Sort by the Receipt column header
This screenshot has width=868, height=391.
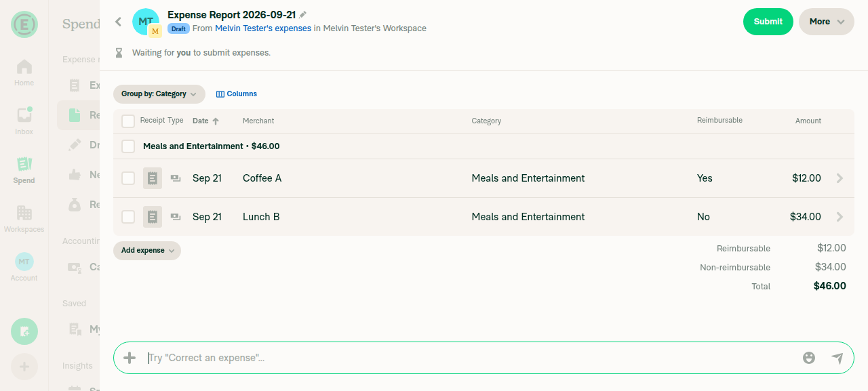point(153,120)
